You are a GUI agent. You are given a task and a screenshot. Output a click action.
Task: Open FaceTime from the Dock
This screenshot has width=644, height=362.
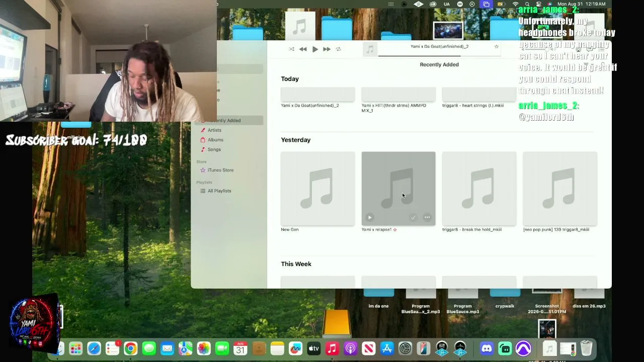[x=222, y=348]
